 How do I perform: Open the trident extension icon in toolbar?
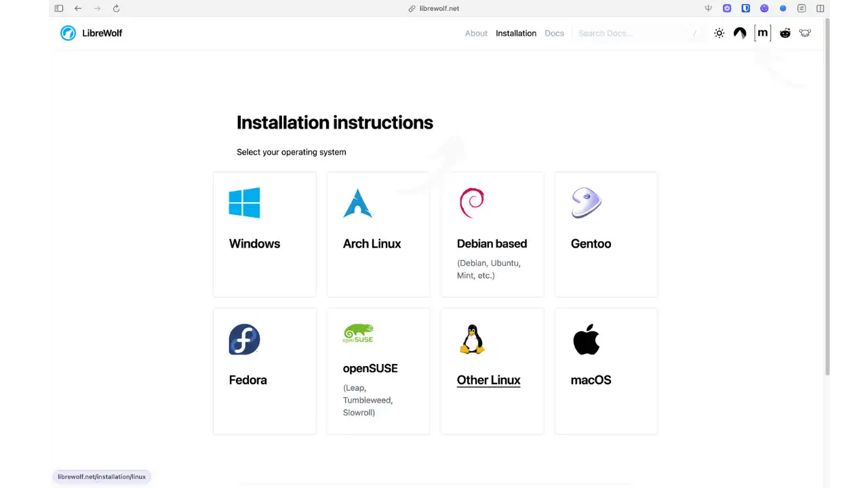point(709,9)
